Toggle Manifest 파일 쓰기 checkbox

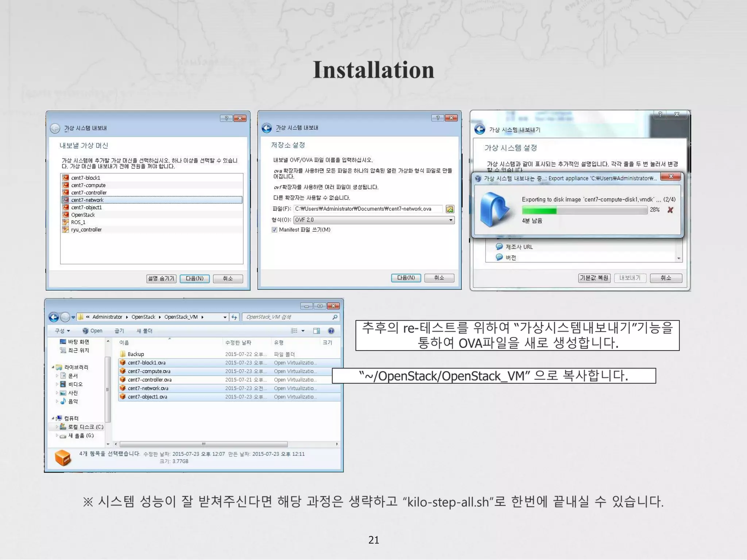tap(274, 230)
